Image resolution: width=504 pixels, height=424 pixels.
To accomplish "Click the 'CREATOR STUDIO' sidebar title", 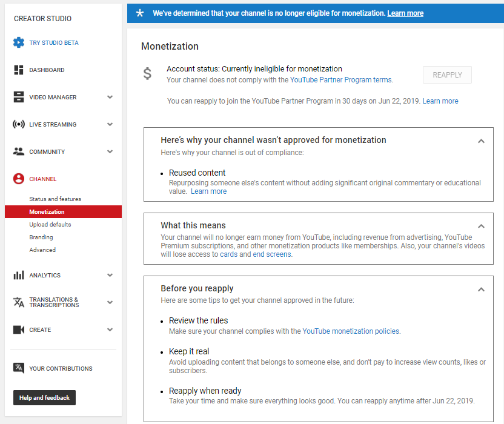I will (43, 19).
